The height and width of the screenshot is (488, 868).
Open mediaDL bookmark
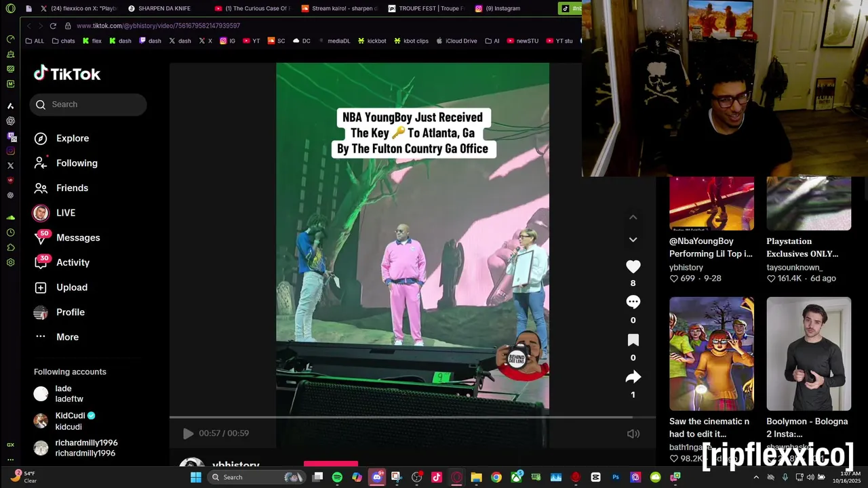click(334, 41)
